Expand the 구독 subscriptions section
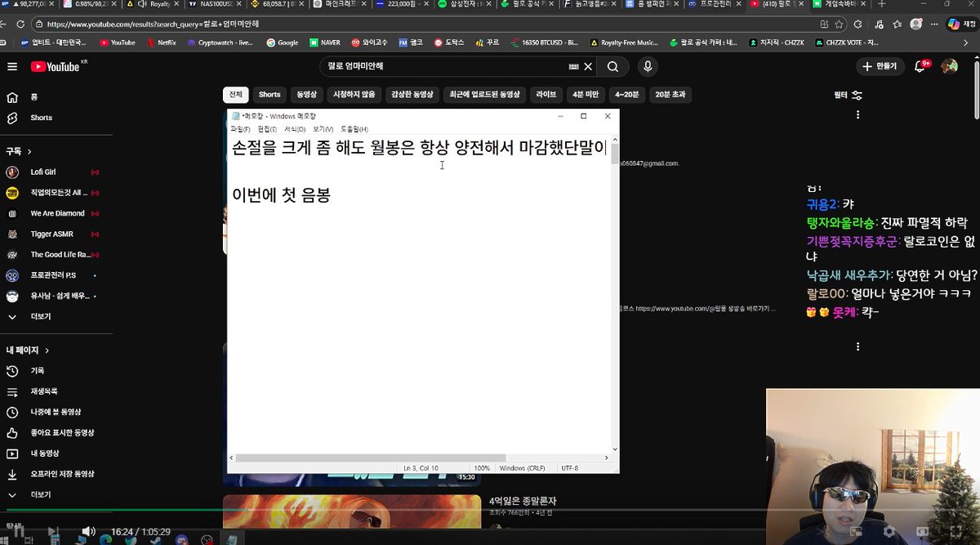Image resolution: width=980 pixels, height=545 pixels. tap(20, 152)
